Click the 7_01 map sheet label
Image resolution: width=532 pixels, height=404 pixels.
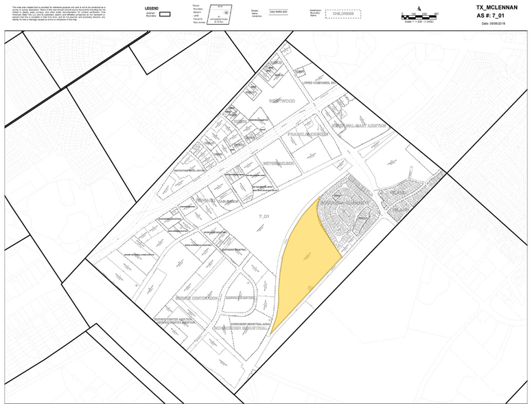(264, 216)
